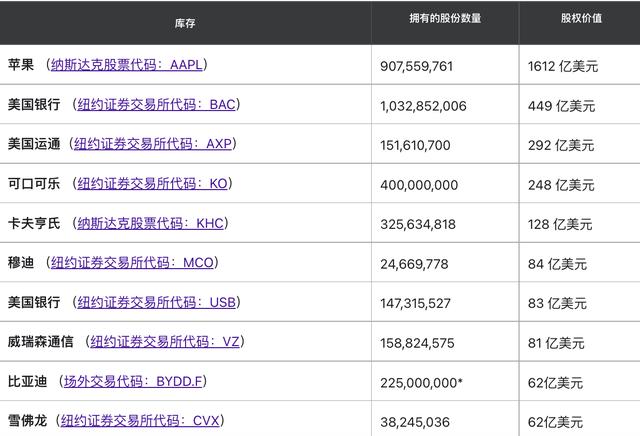Click the company name 雪佛龙
This screenshot has height=436, width=640.
pyautogui.click(x=27, y=420)
